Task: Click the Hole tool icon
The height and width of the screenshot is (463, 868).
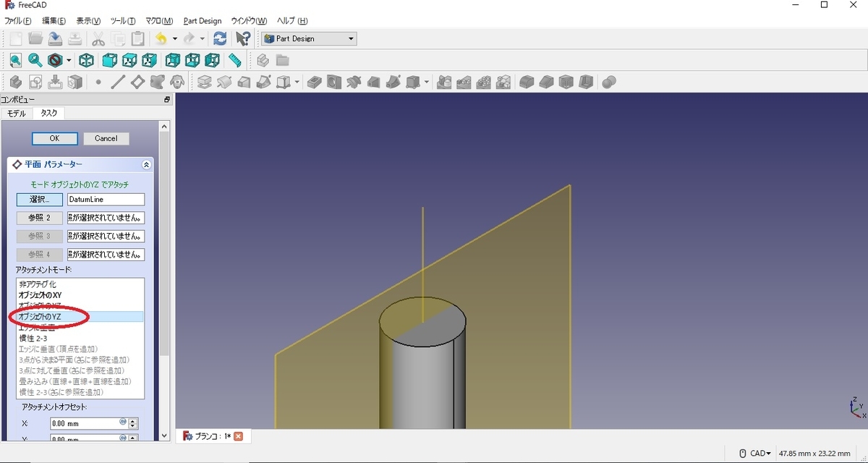Action: [x=333, y=82]
